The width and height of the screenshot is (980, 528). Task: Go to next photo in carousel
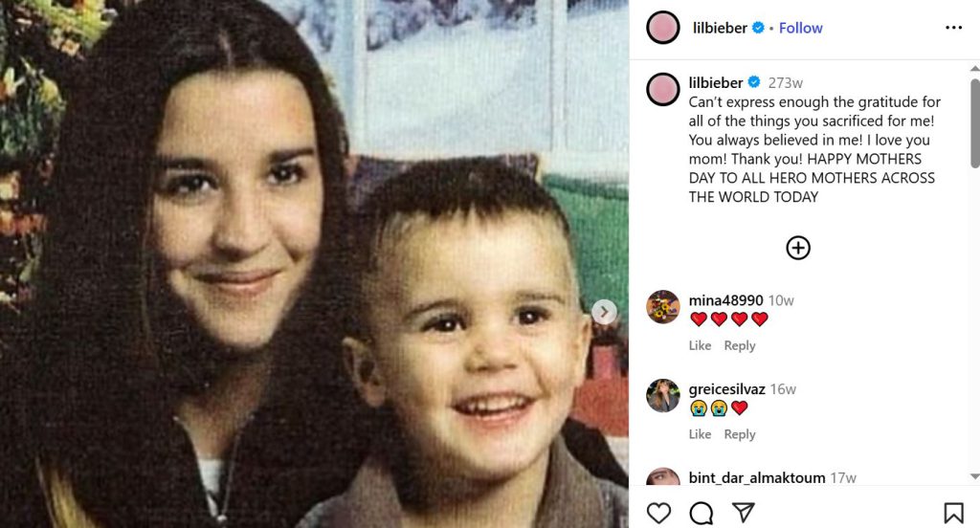click(x=604, y=312)
